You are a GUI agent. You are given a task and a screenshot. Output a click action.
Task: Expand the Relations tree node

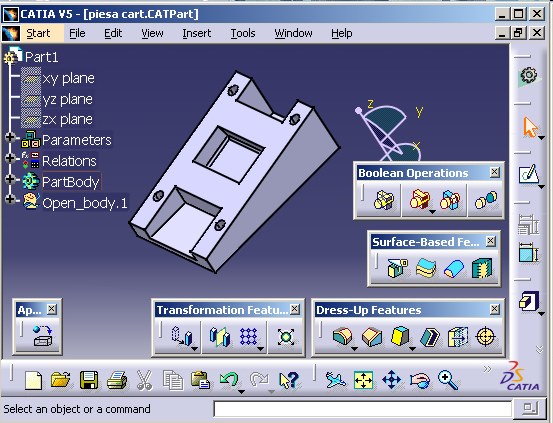10,158
